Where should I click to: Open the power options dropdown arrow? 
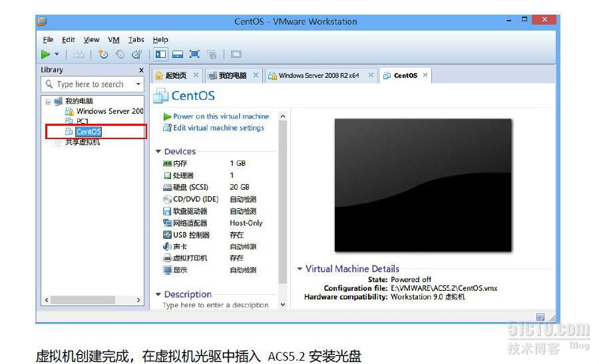pos(57,55)
